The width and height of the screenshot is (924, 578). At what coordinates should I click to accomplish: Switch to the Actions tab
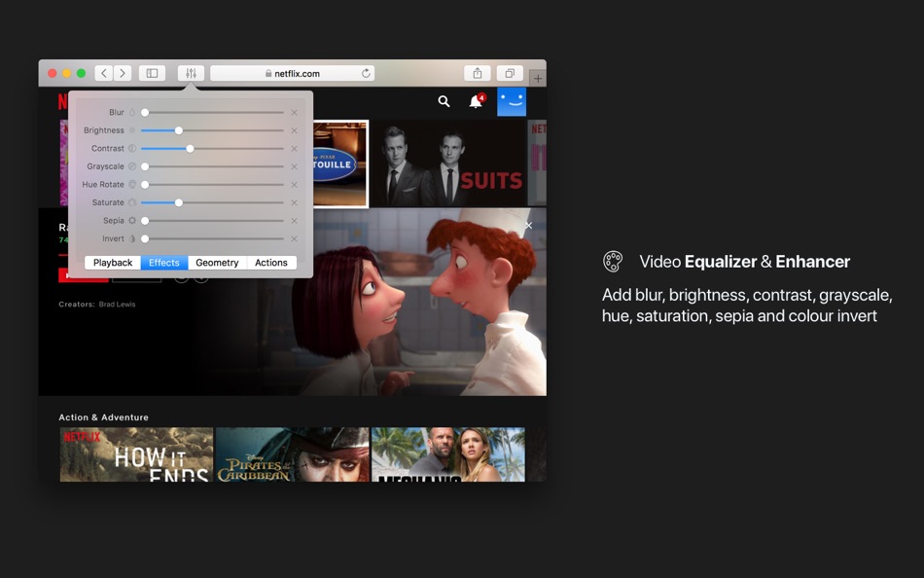[271, 263]
